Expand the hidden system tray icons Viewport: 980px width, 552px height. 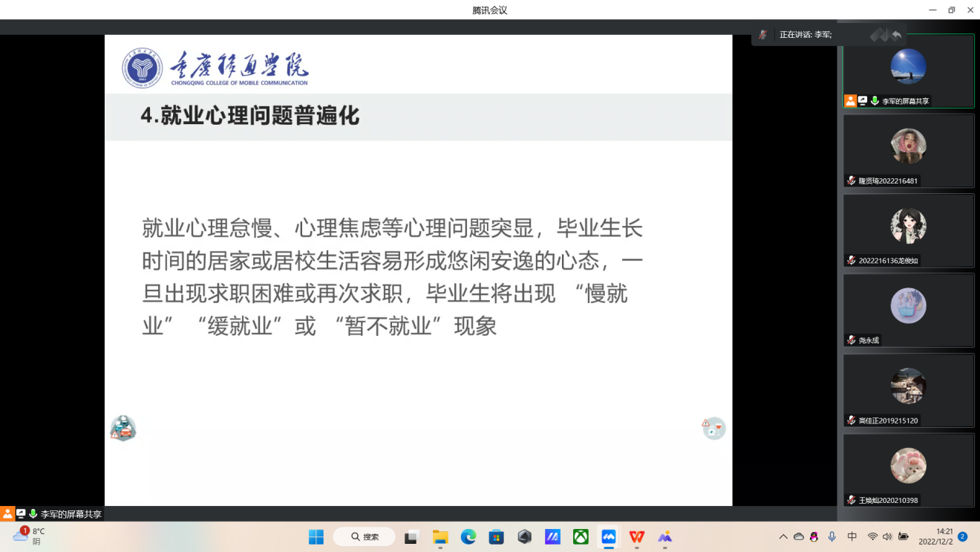[783, 536]
